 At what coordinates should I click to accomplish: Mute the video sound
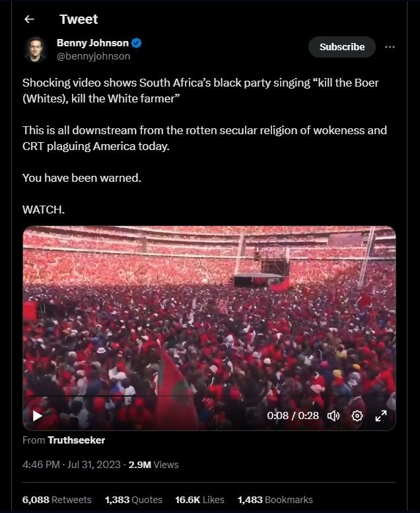pos(333,416)
